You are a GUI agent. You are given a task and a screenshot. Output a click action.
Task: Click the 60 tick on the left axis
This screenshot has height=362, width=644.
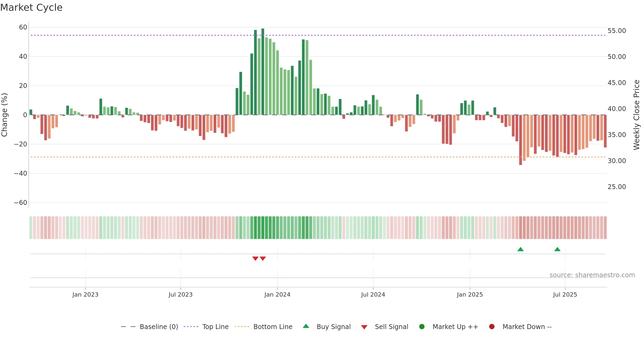23,27
